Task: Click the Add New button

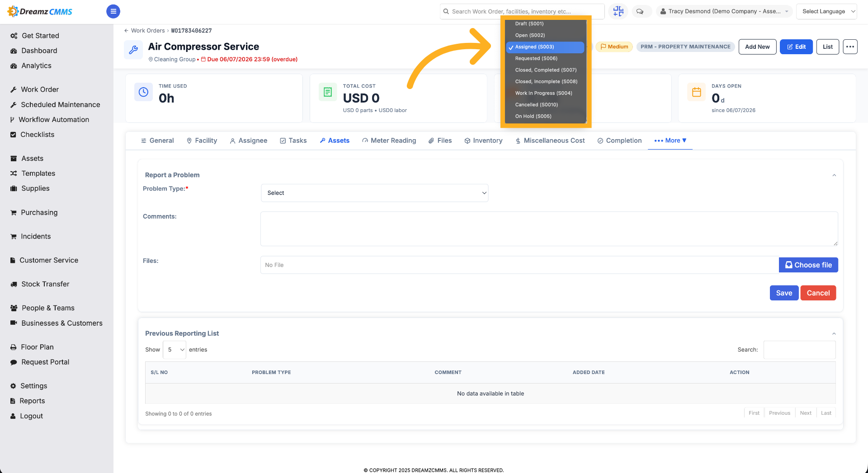Action: click(x=757, y=47)
